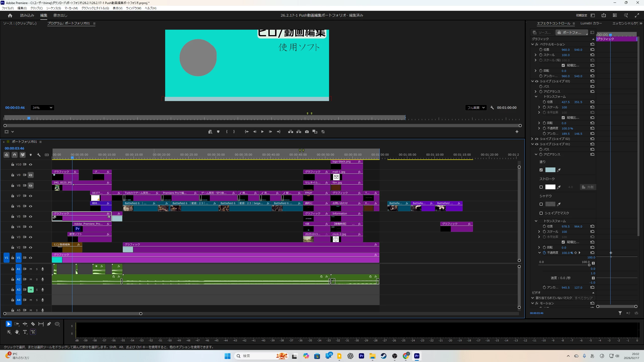The image size is (644, 362).
Task: Select the Type tool
Action: click(25, 332)
